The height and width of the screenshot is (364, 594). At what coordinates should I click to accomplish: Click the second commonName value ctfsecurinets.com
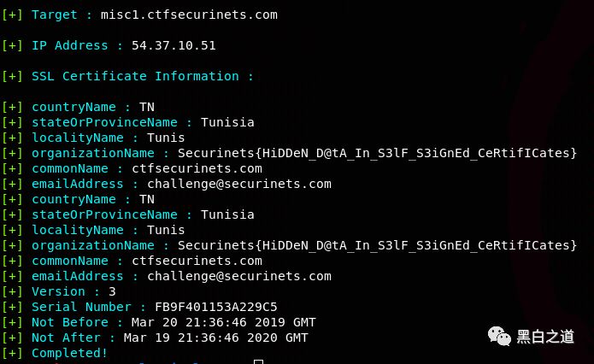(197, 261)
